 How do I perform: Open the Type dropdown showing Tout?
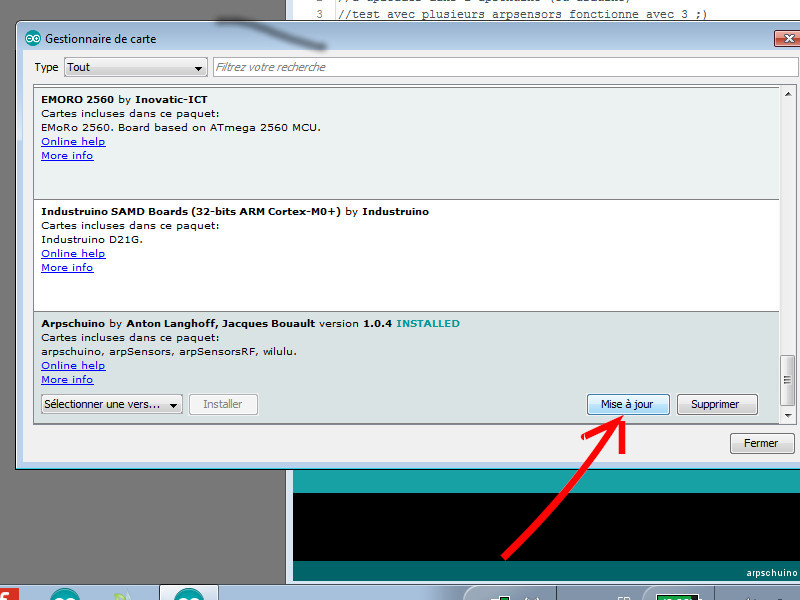tap(136, 67)
